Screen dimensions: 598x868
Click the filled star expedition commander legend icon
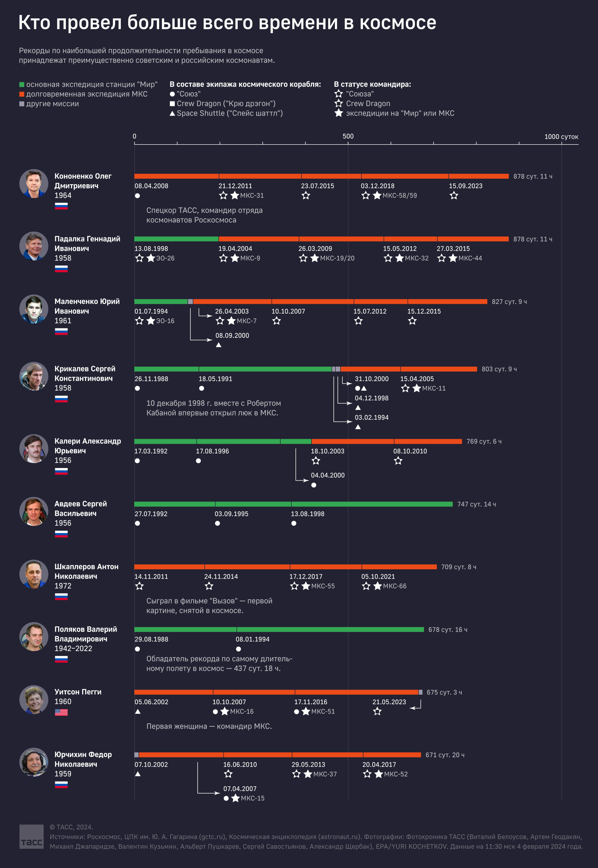click(339, 113)
